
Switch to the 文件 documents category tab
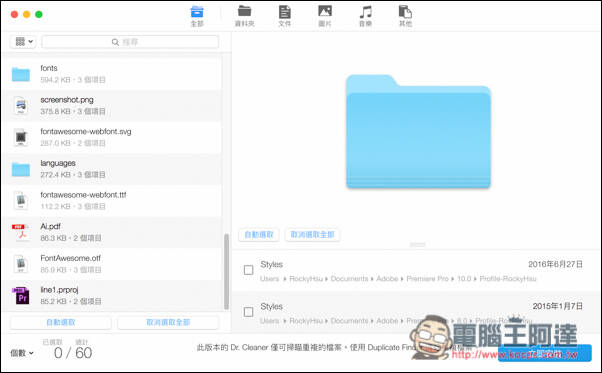pos(284,16)
